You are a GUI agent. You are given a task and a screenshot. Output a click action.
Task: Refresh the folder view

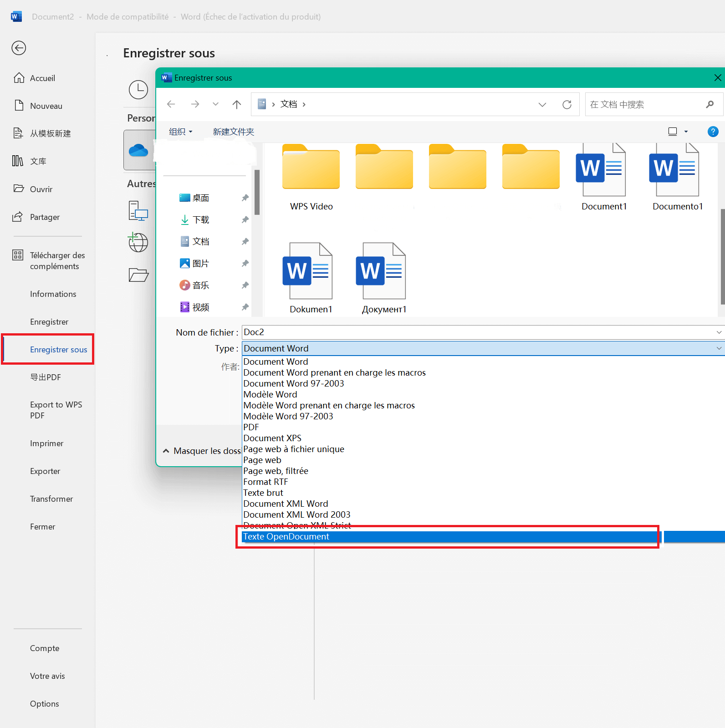click(567, 105)
